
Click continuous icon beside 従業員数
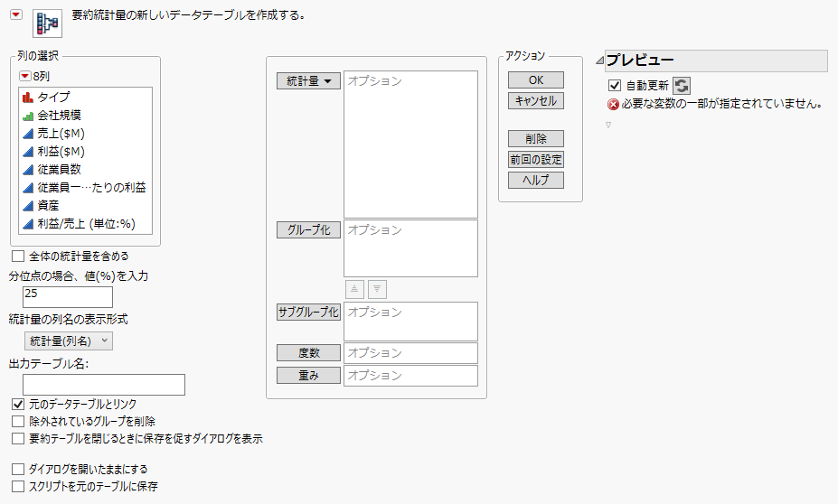tap(28, 170)
